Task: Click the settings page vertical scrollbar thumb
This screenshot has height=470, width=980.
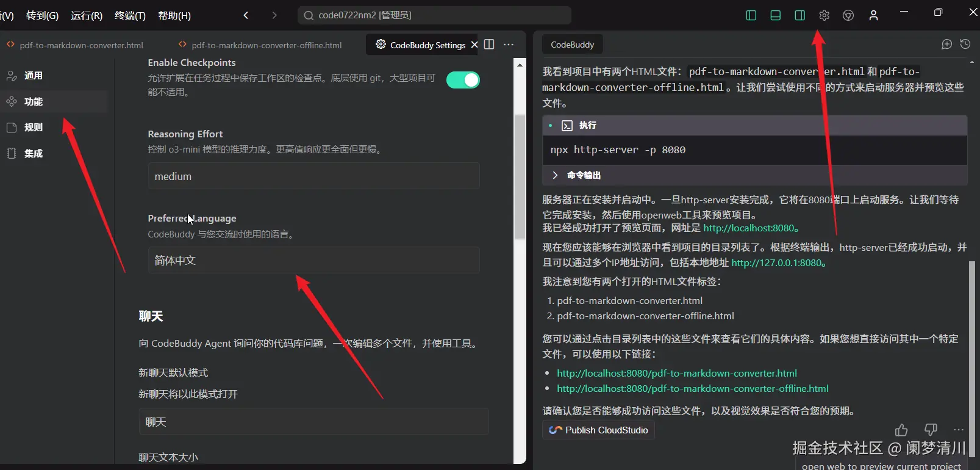Action: [x=520, y=177]
